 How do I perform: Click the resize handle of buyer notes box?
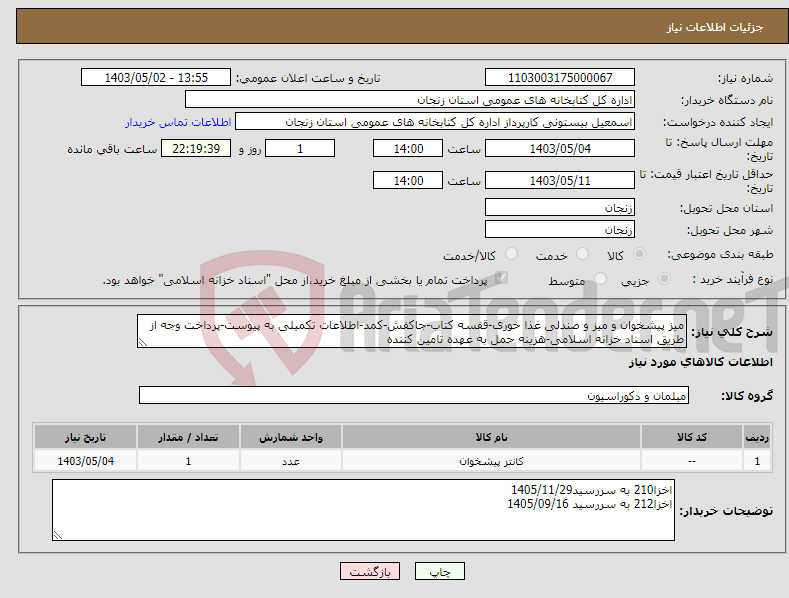[58, 535]
